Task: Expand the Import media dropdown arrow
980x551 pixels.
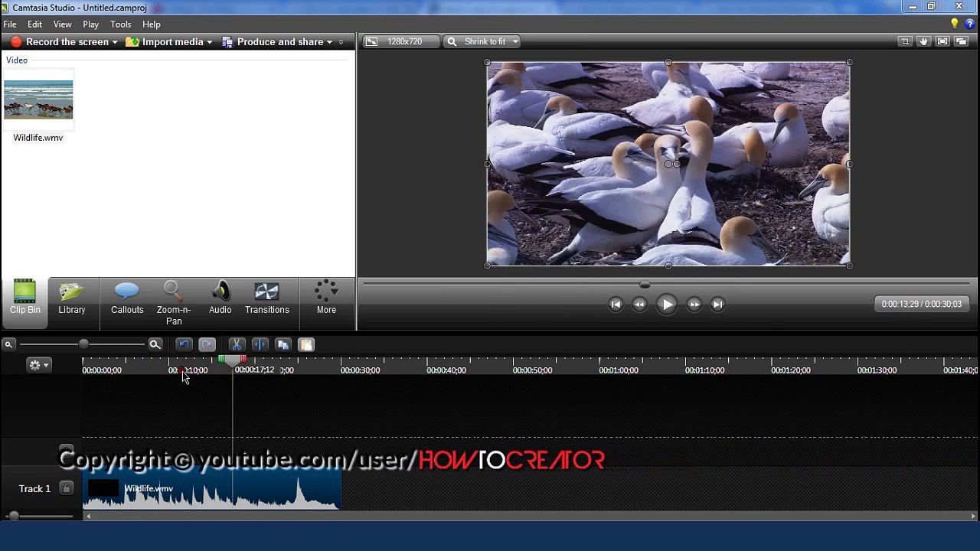Action: [209, 42]
